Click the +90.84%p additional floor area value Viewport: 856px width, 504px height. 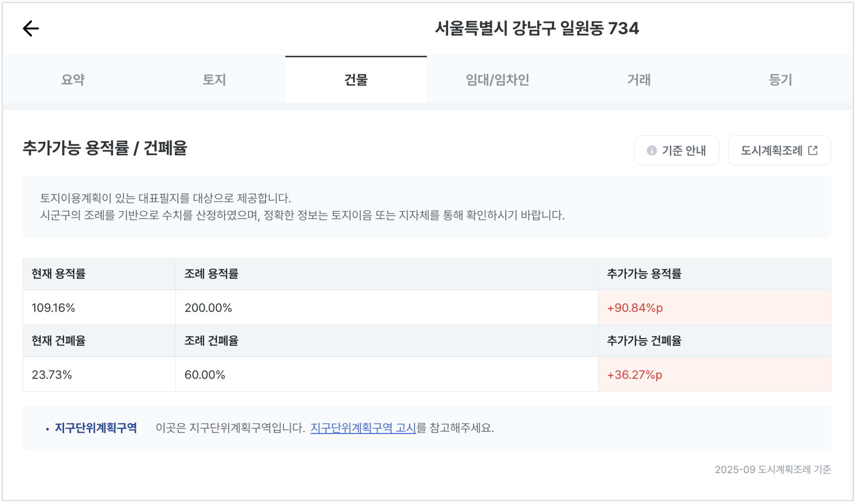(635, 308)
